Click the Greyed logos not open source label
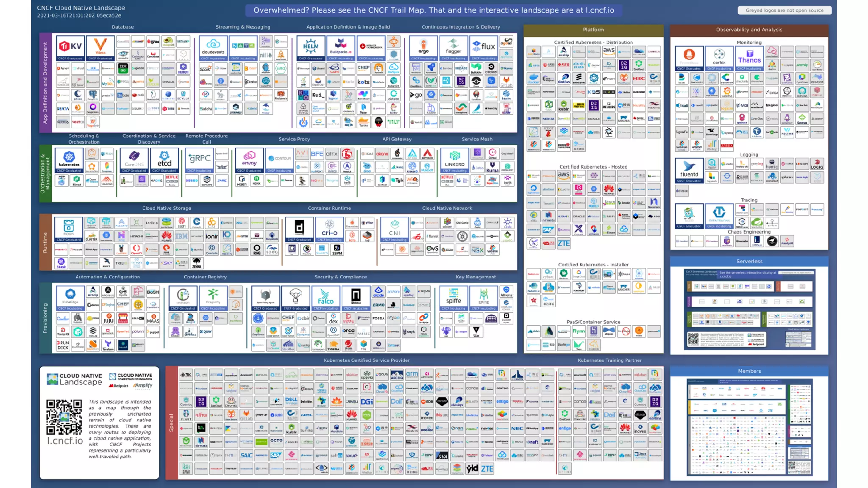This screenshot has width=868, height=488. pos(784,10)
